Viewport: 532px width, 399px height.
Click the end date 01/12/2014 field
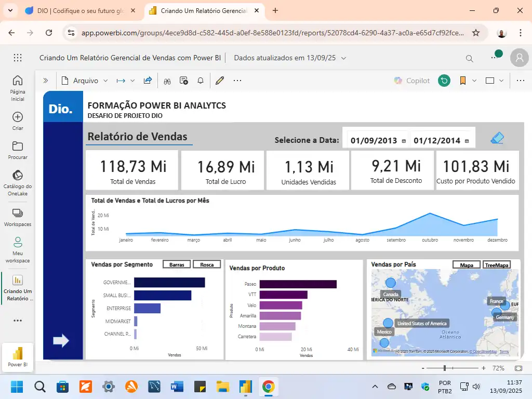pos(437,140)
